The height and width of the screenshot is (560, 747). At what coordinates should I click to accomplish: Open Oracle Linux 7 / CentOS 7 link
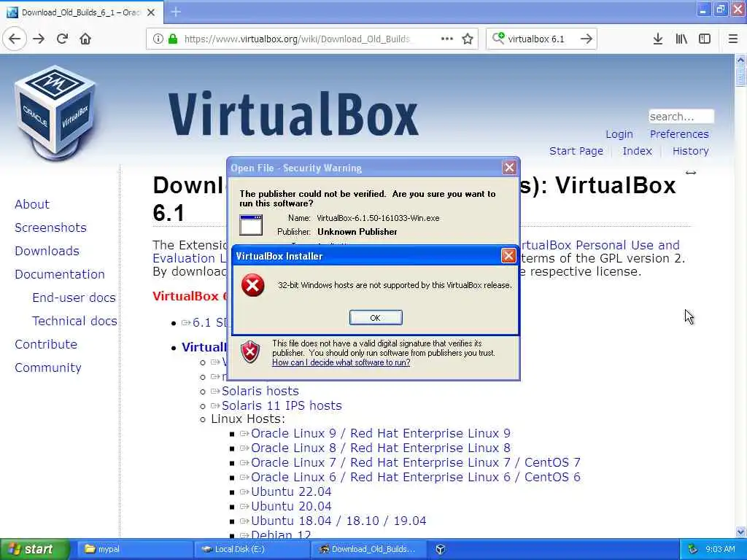coord(415,462)
